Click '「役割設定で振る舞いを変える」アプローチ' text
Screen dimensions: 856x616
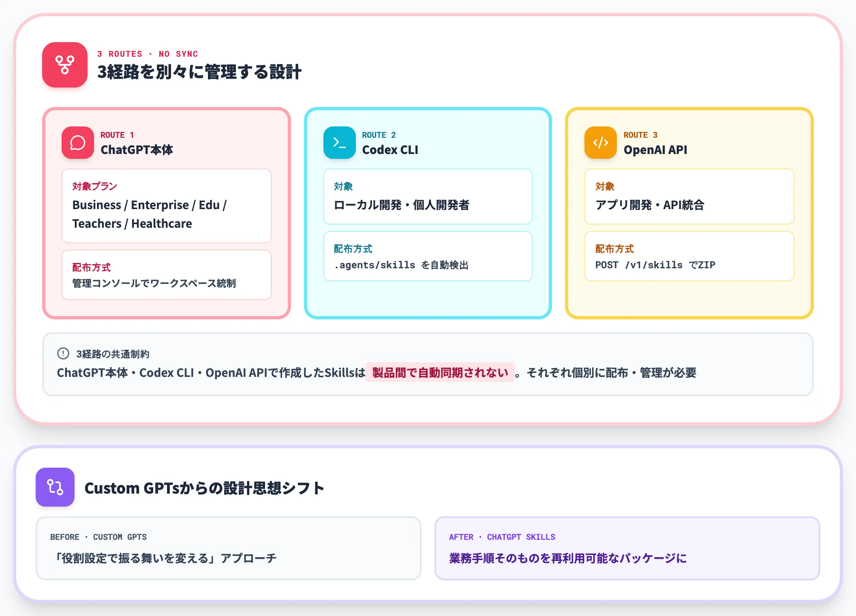[x=165, y=558]
